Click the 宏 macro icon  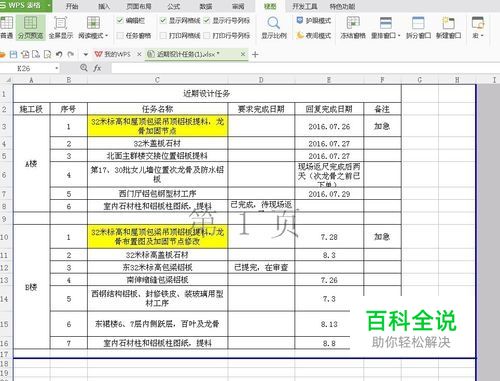click(x=478, y=23)
